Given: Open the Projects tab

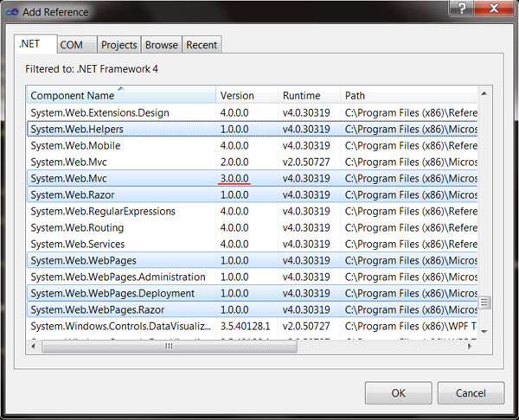Looking at the screenshot, I should tap(119, 45).
